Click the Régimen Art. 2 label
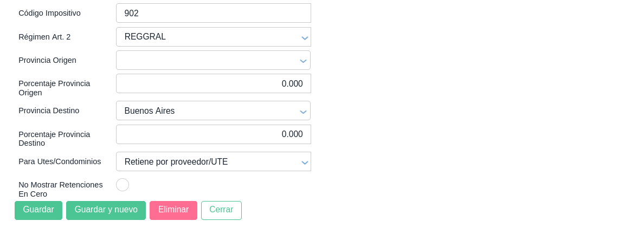Viewport: 644px width, 240px height. [44, 37]
